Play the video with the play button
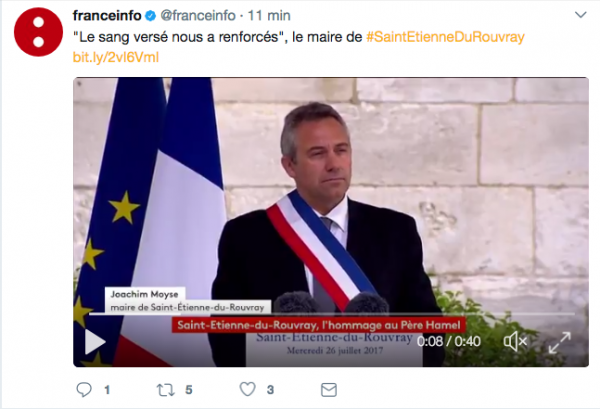The image size is (600, 409). [x=95, y=342]
